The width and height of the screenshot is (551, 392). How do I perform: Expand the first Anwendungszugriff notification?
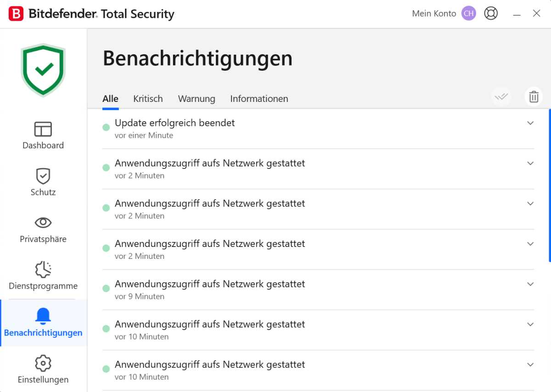tap(530, 163)
